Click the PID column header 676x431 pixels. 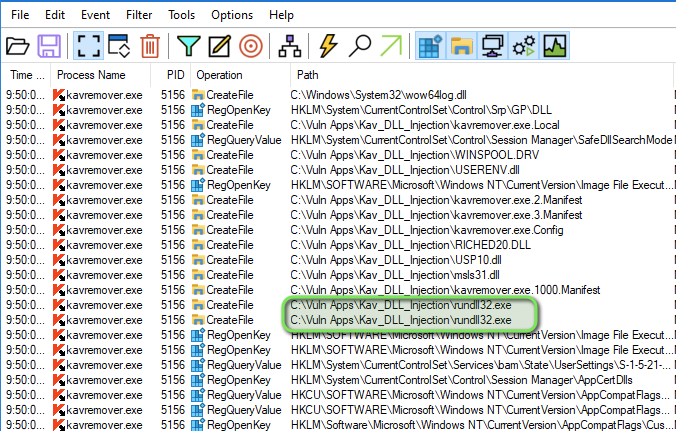171,75
